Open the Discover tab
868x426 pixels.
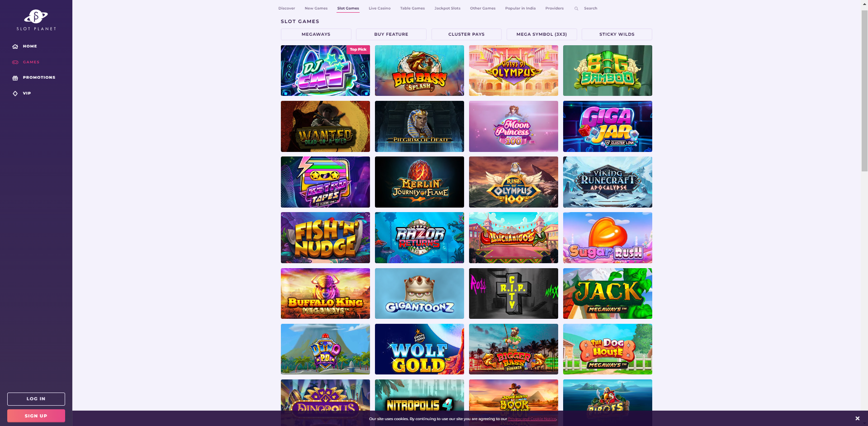tap(287, 9)
